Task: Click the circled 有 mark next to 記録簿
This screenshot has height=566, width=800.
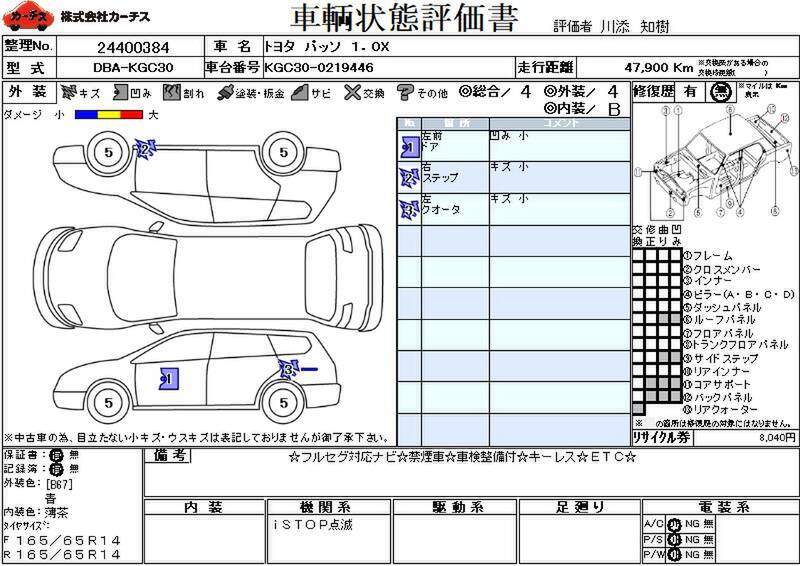Action: pos(57,469)
